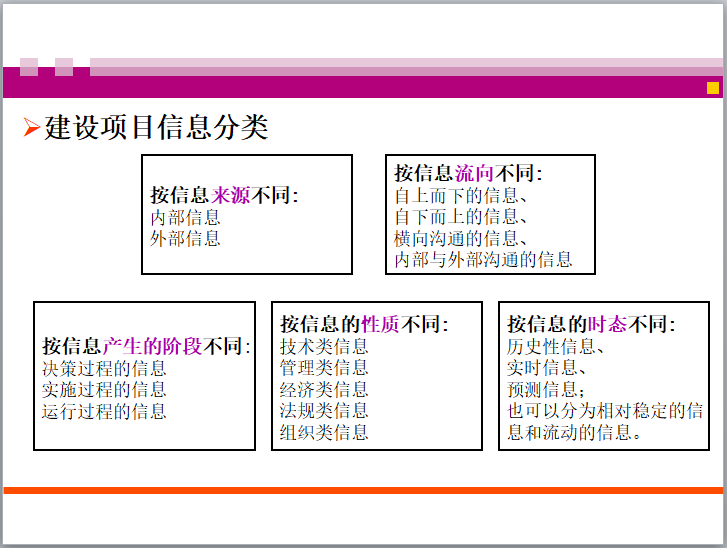Select the 外部信息 text line
Screen dimensions: 727x548
point(186,238)
